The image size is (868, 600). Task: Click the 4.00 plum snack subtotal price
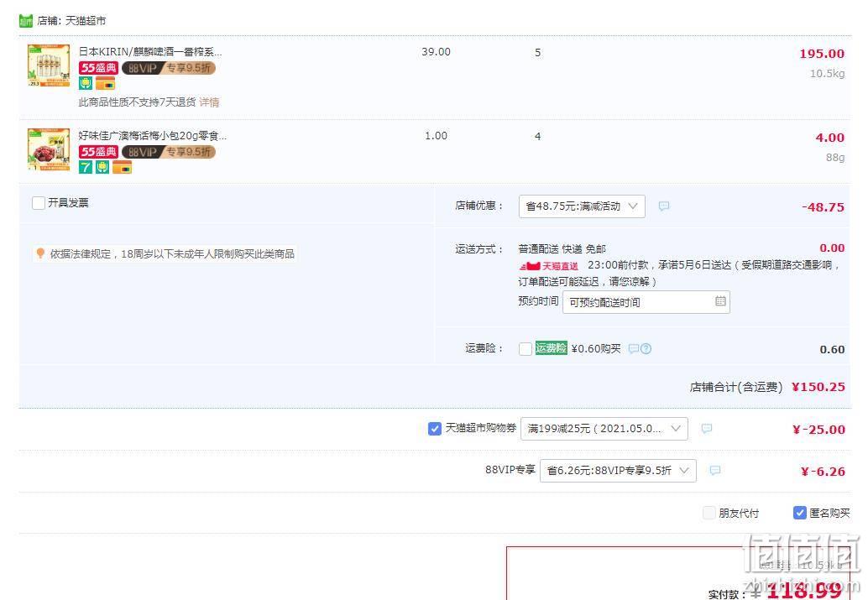(829, 138)
